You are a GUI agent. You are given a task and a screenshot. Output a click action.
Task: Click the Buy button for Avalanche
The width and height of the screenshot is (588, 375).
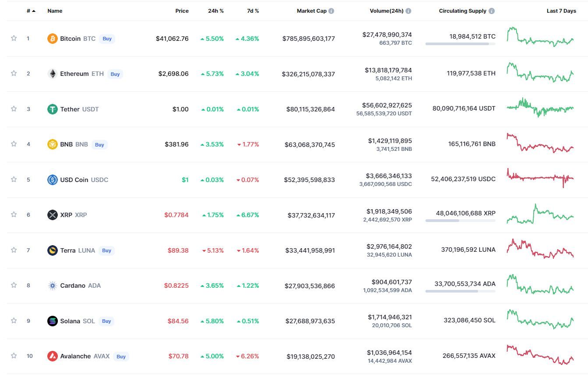click(x=121, y=357)
